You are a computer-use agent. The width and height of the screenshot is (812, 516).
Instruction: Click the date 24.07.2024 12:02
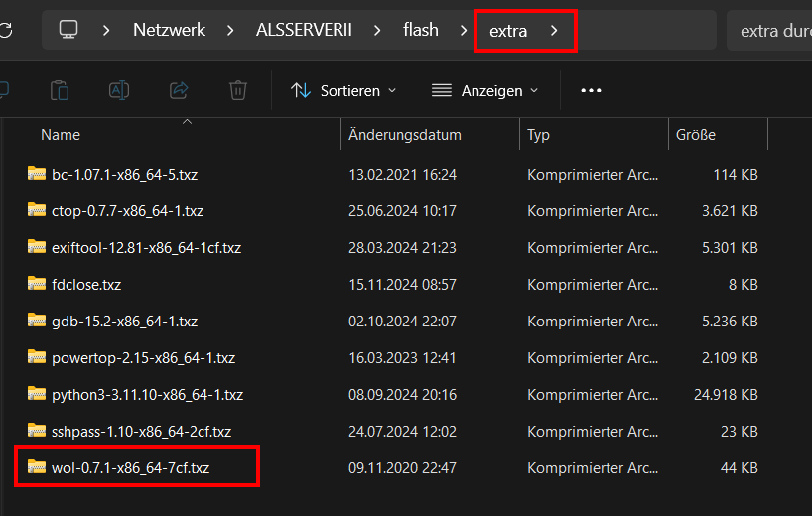coord(402,432)
